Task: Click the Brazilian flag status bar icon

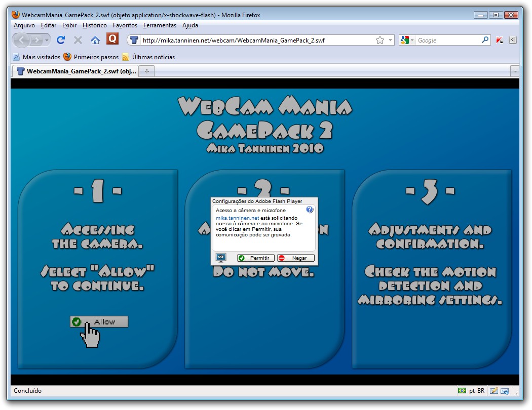Action: (462, 390)
